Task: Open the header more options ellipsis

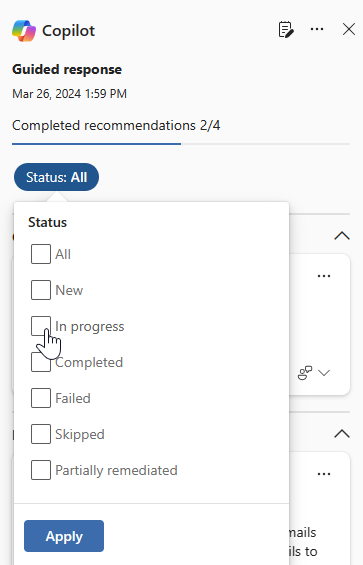Action: (x=317, y=29)
